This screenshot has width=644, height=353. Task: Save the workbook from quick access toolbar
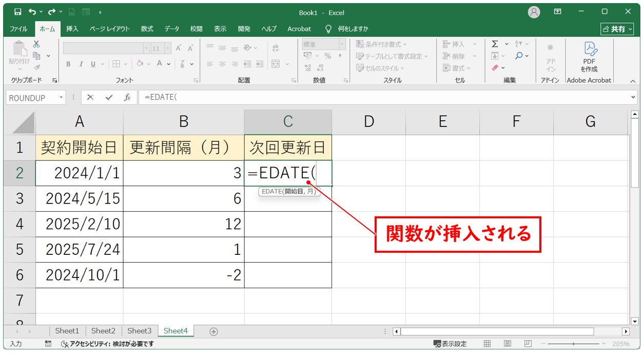pos(18,12)
